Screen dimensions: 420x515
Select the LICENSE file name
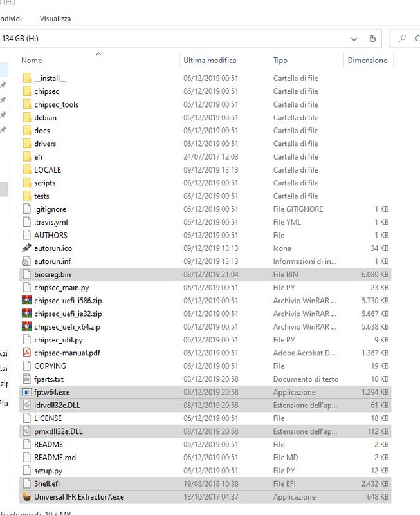(48, 418)
